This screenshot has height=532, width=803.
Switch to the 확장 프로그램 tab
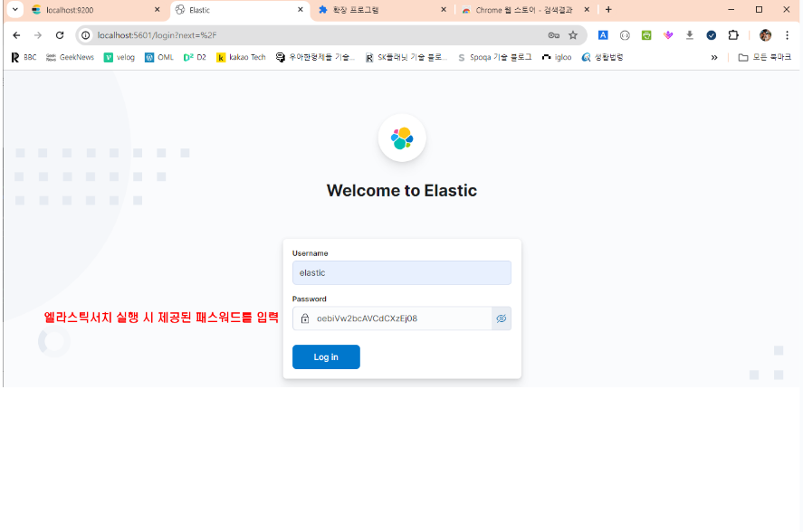(x=382, y=10)
